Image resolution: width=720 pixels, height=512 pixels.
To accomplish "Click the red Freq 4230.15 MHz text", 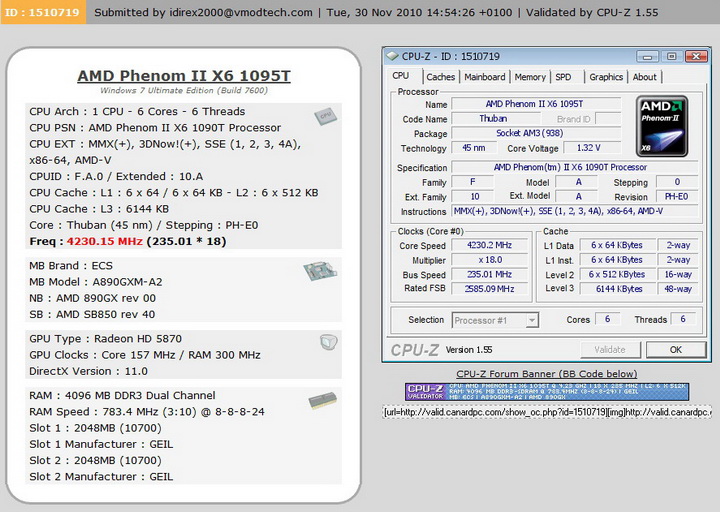I will 105,242.
